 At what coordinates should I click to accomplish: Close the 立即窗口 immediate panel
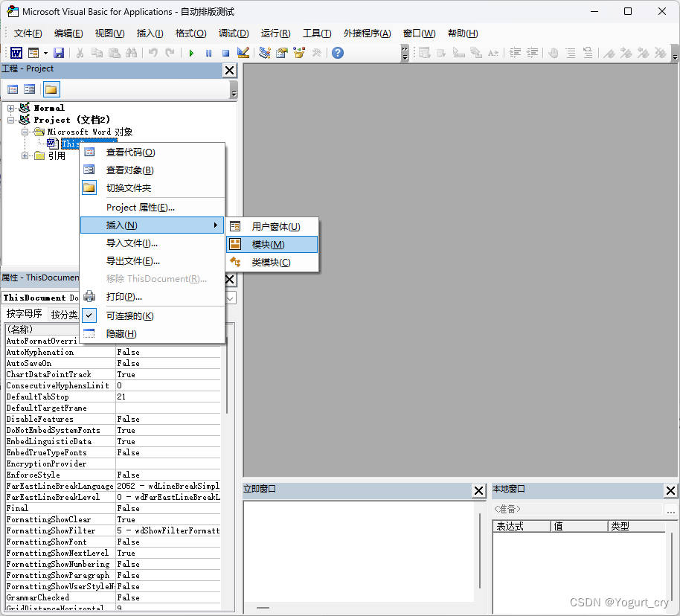479,490
